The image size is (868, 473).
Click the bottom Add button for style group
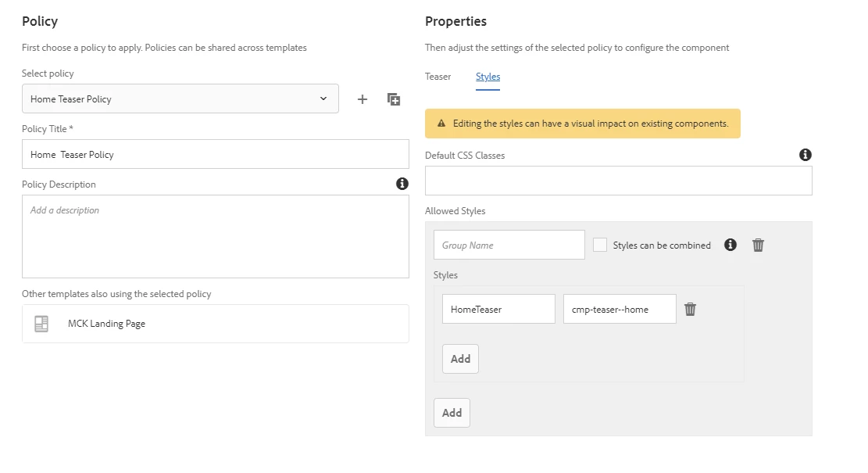[x=452, y=413]
